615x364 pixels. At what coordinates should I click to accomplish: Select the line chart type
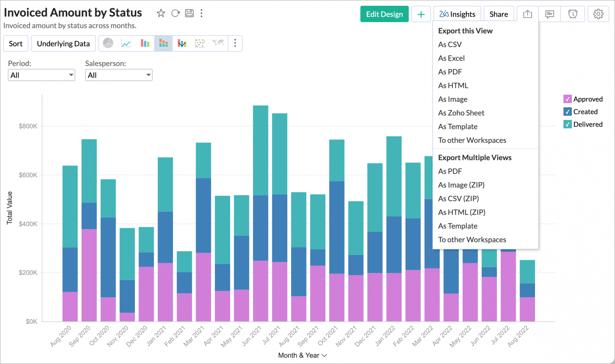(127, 43)
